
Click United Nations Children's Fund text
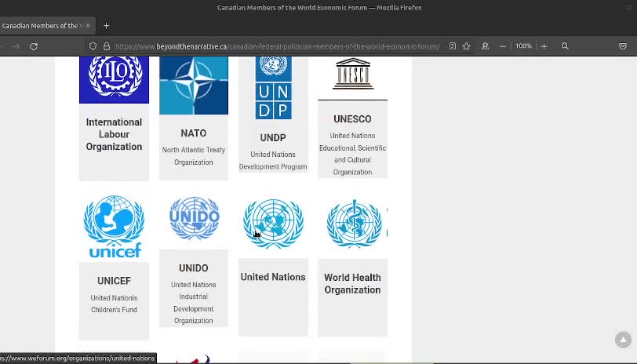pos(115,304)
